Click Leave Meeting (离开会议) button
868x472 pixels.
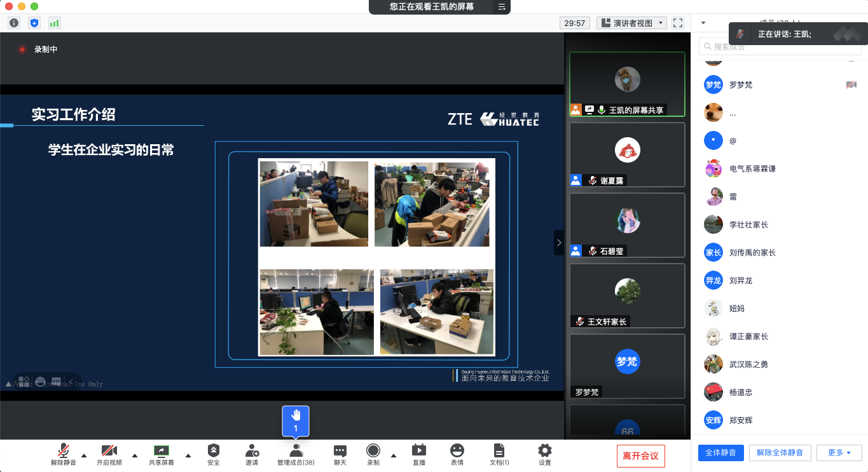click(640, 456)
